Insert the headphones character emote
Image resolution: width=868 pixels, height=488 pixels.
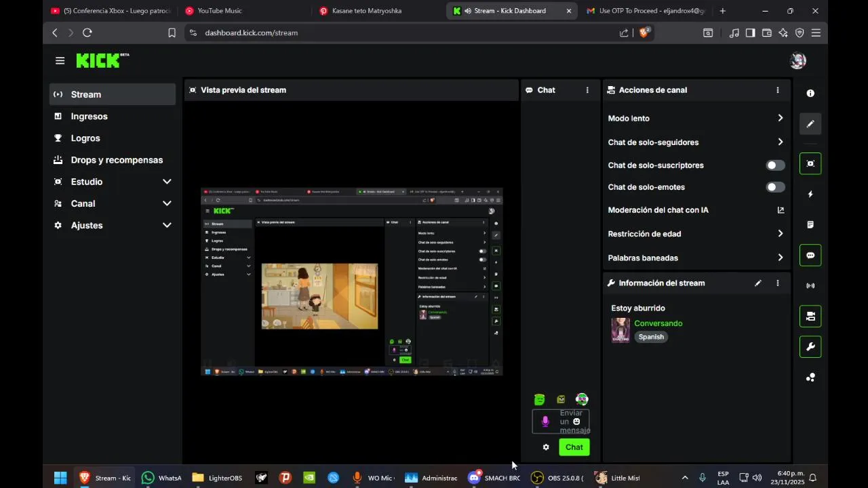click(582, 400)
